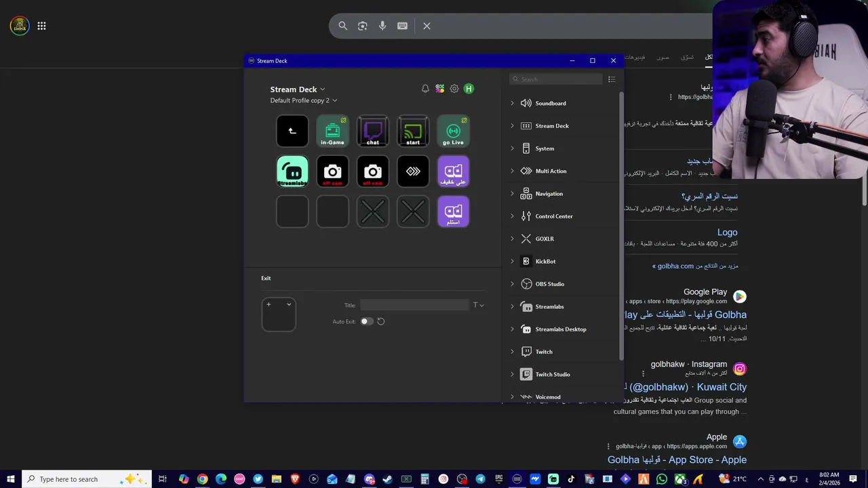
Task: Click the search magnifier in Google bar
Action: point(343,26)
